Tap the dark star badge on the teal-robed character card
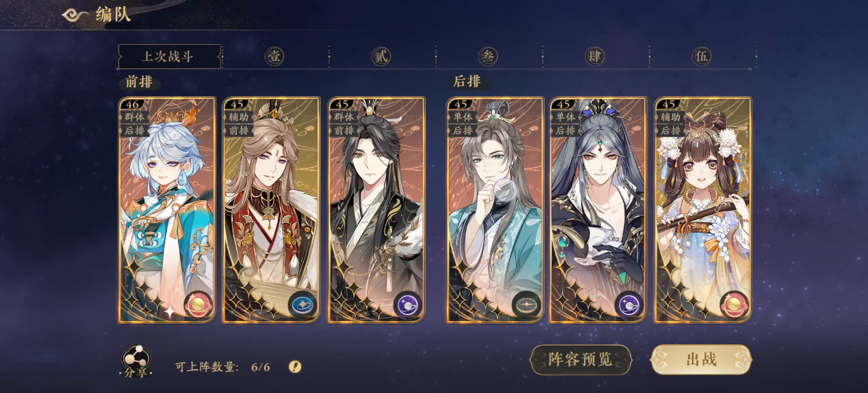 (x=526, y=305)
